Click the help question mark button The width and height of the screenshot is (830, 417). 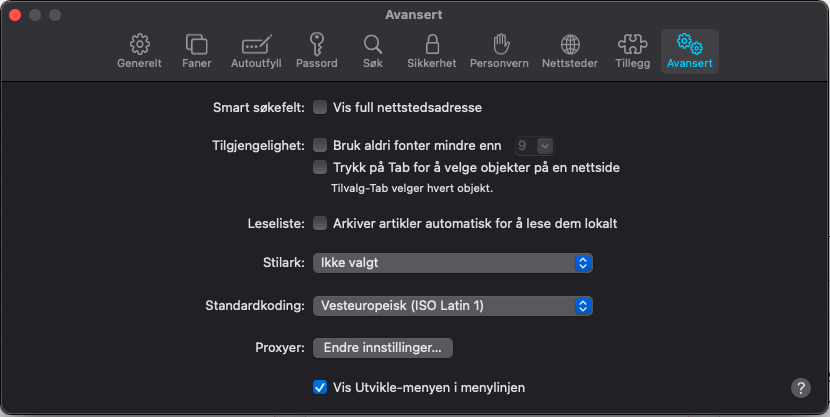coord(800,388)
